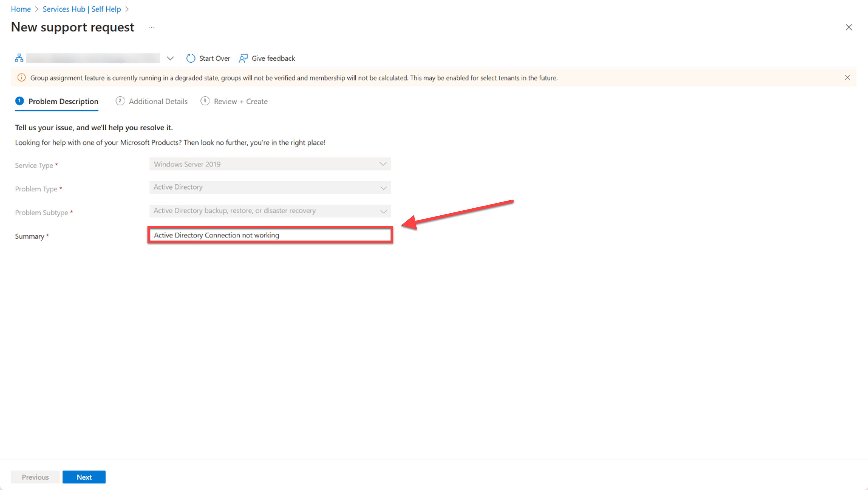
Task: Click the Next button
Action: click(x=84, y=477)
